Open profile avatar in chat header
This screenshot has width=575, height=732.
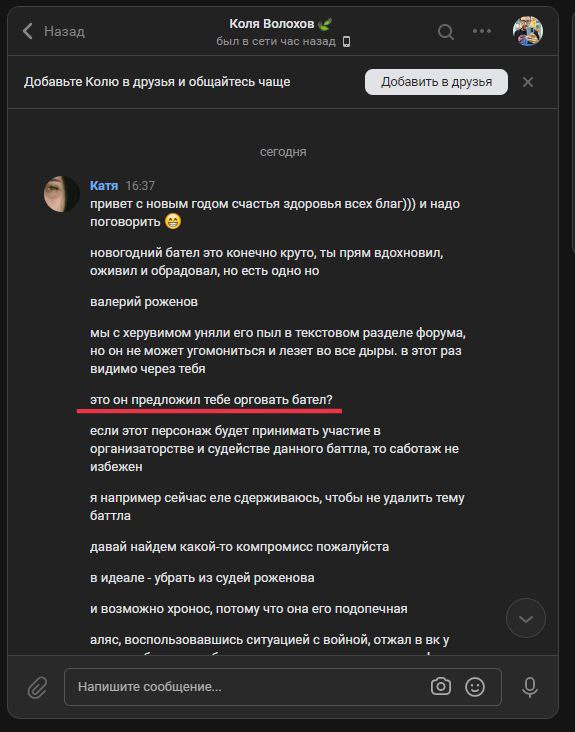[x=527, y=31]
